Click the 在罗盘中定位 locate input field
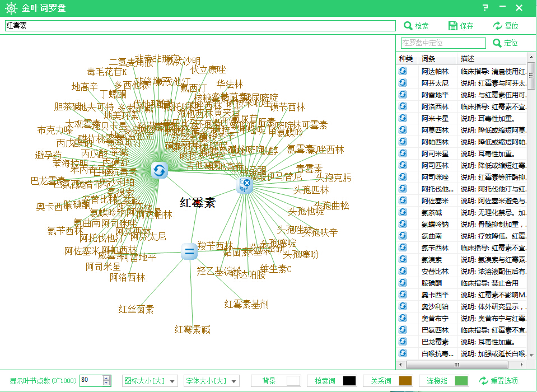Viewport: 537px width, 392px height. (443, 43)
